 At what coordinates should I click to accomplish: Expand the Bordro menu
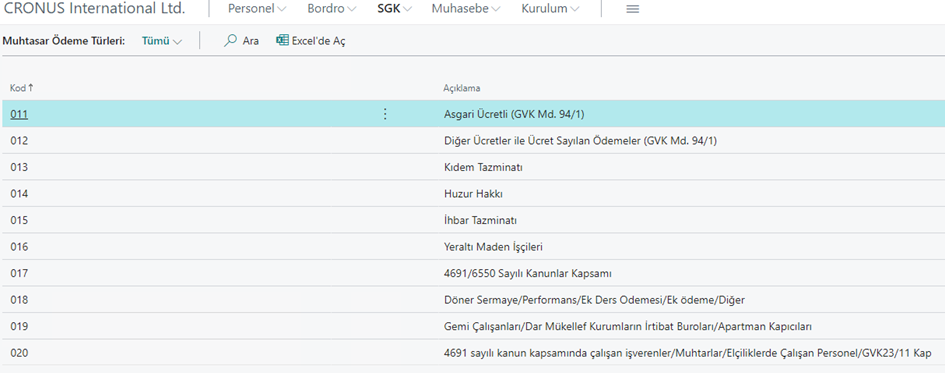click(x=331, y=9)
